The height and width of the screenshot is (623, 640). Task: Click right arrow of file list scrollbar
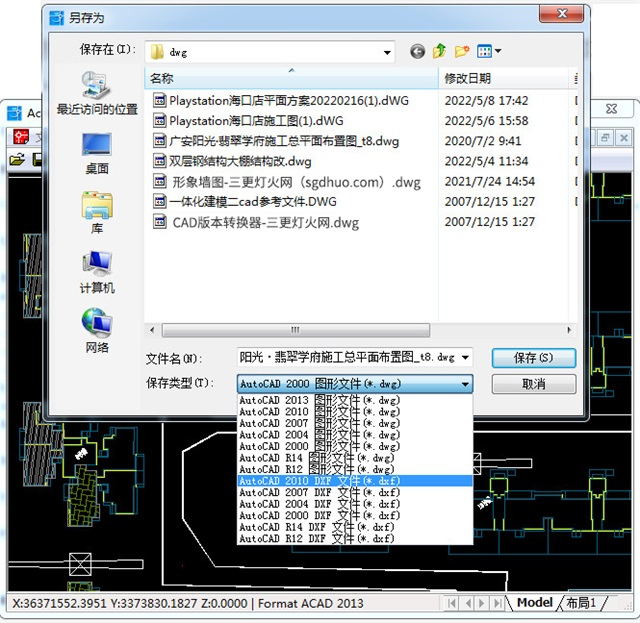point(569,330)
